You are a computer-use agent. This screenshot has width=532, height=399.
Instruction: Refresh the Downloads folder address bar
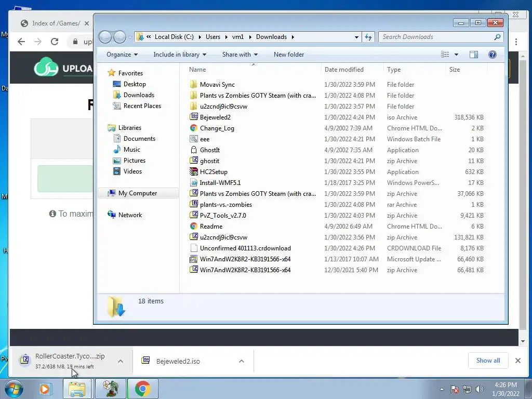click(368, 37)
